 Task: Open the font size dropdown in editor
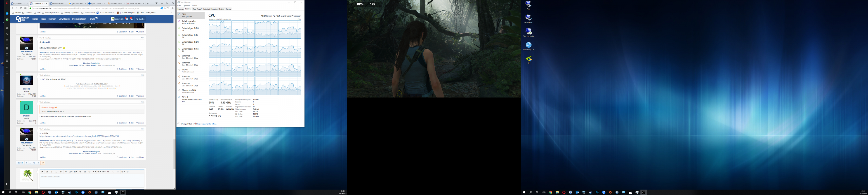click(x=75, y=172)
